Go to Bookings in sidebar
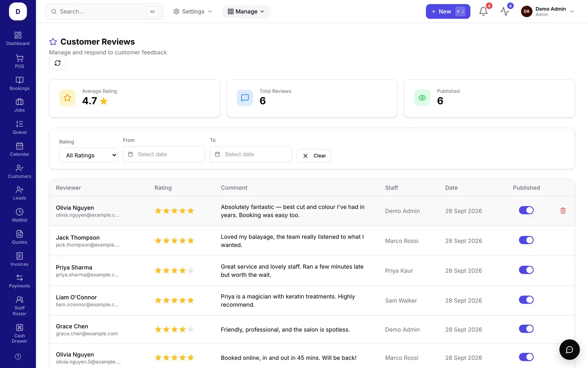 tap(19, 84)
